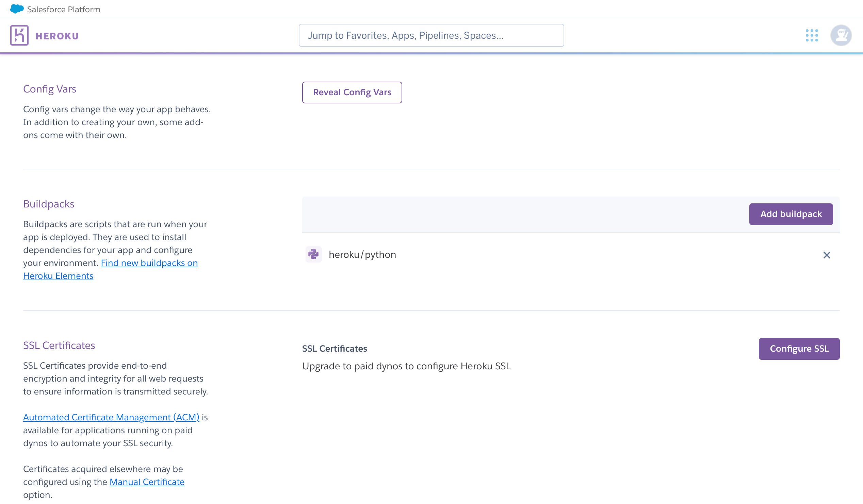
Task: Click the Heroku logo icon
Action: (19, 35)
